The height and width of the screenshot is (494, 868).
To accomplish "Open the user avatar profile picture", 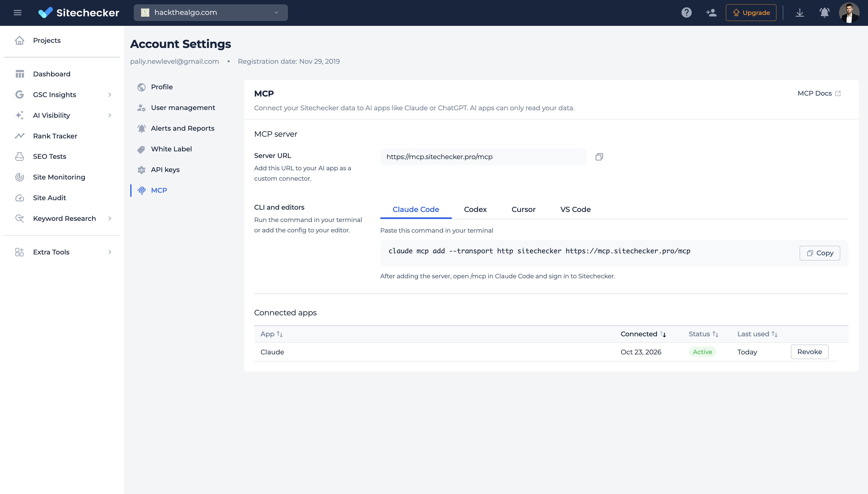I will click(849, 13).
